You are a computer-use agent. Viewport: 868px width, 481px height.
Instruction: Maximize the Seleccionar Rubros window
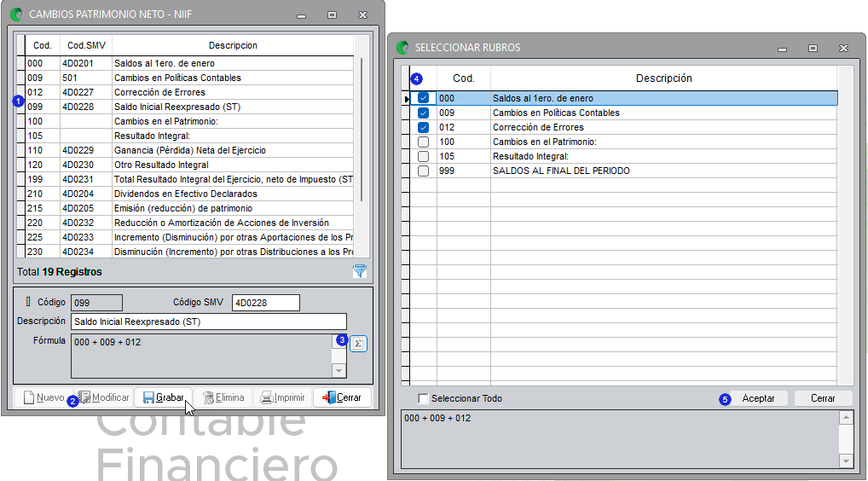813,48
